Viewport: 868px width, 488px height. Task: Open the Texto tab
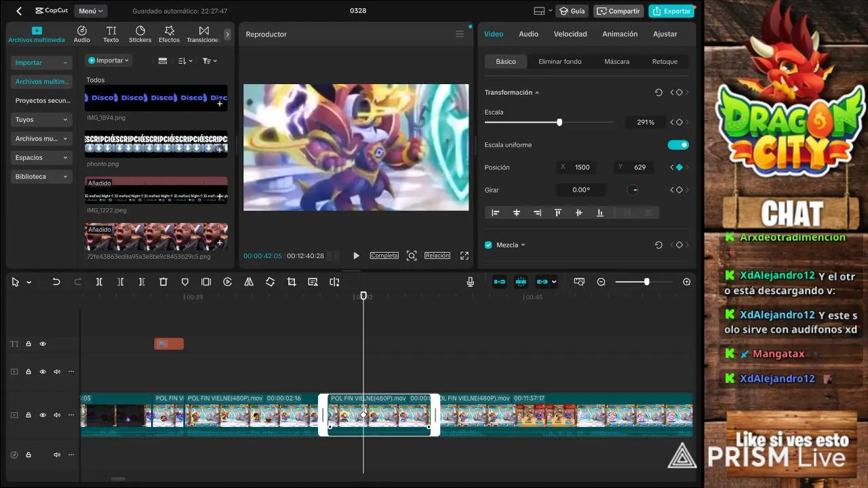[111, 34]
